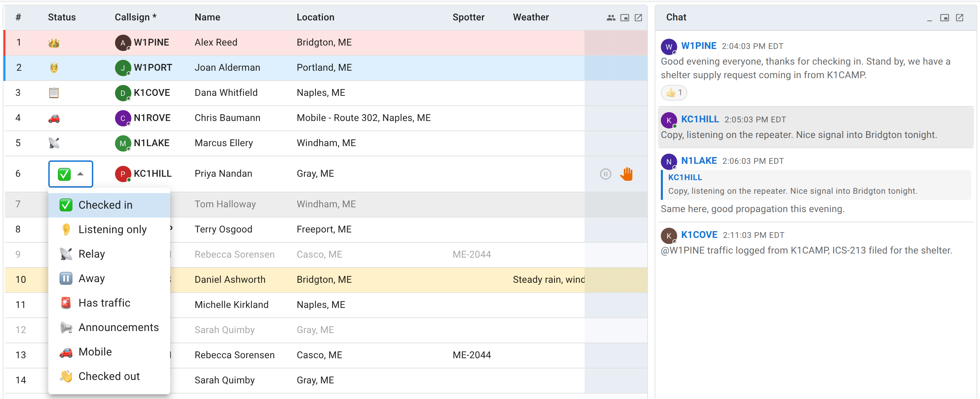980x399 pixels.
Task: Click K1COVE avatar in roster row 3
Action: (x=122, y=93)
